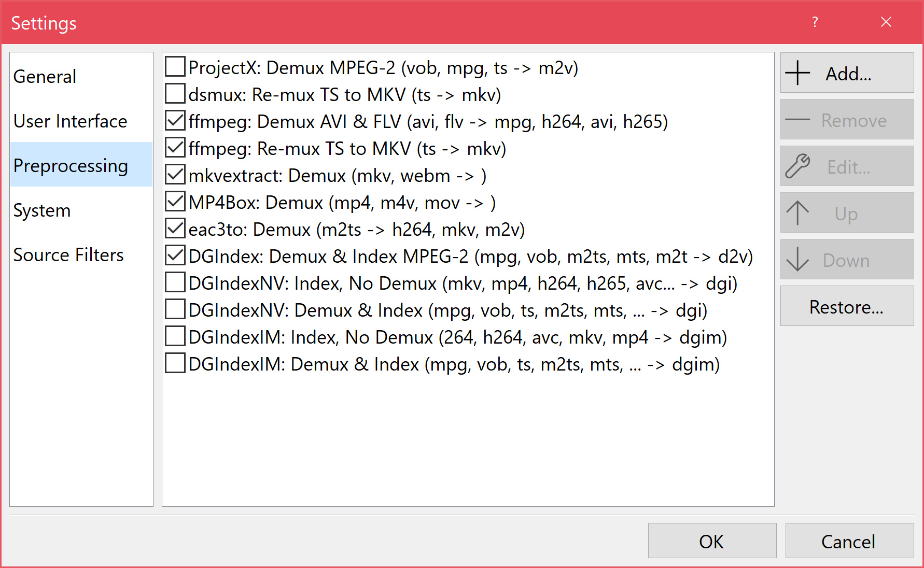Open the Source Filters settings page
Screen dimensions: 924x568
81,254
